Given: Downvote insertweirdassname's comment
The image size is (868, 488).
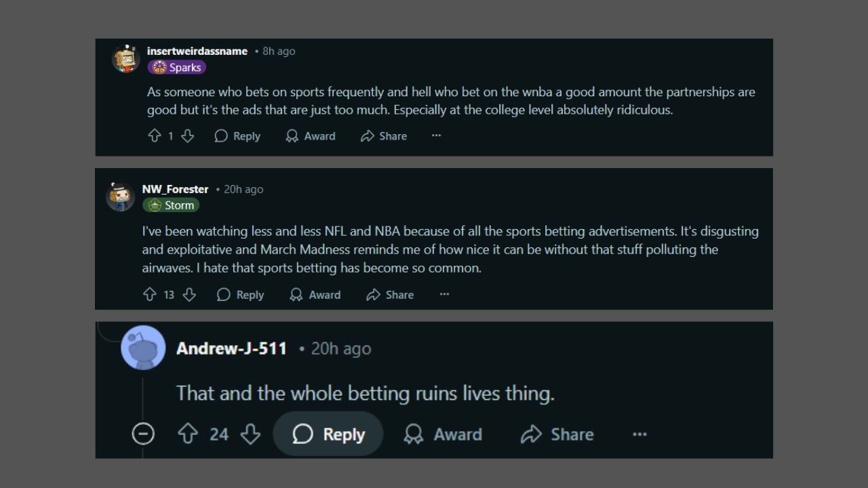Looking at the screenshot, I should click(187, 136).
